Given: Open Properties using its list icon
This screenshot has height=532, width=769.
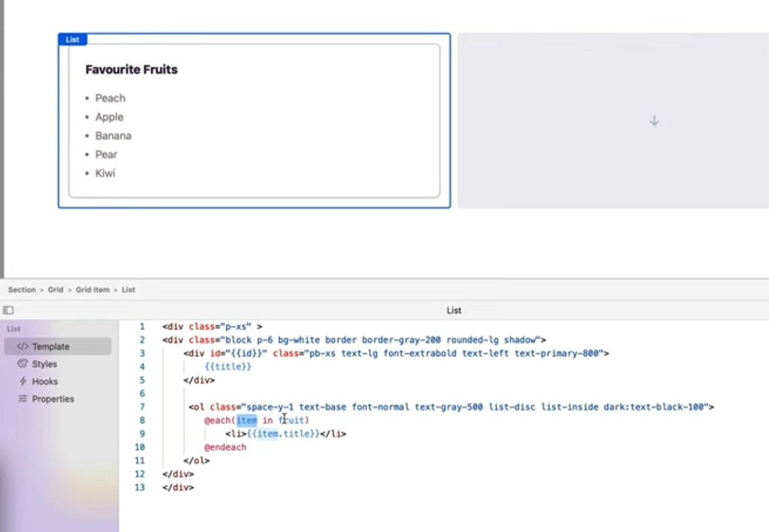Looking at the screenshot, I should (23, 398).
